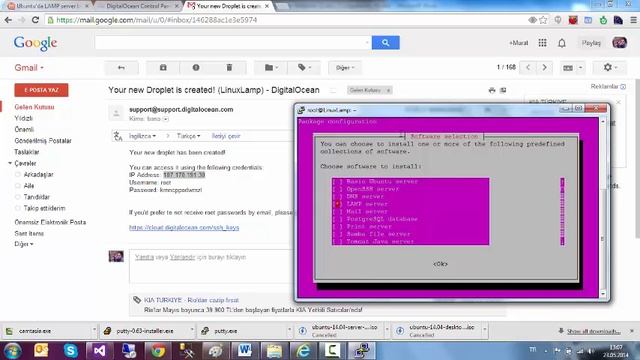Switch to DigitalOcean Control Panel tab
The image size is (640, 360).
pyautogui.click(x=138, y=6)
